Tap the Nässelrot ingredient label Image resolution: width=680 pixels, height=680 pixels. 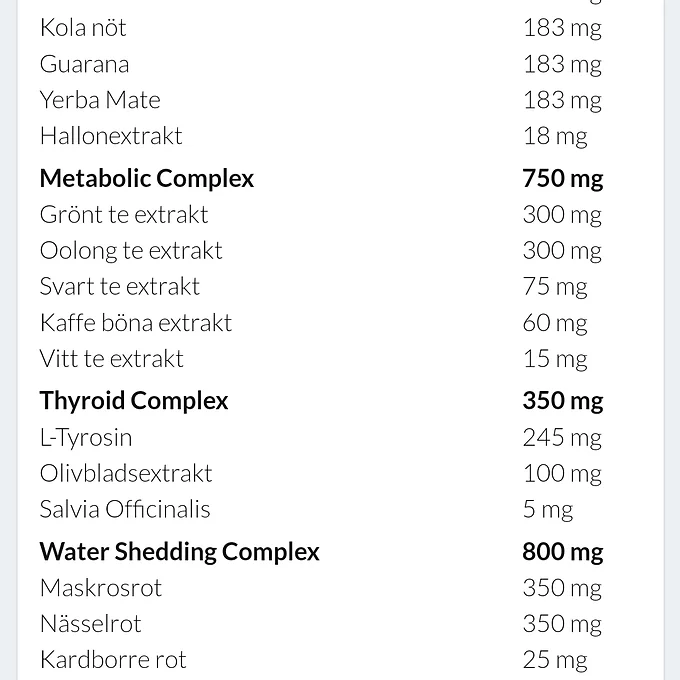(x=91, y=624)
